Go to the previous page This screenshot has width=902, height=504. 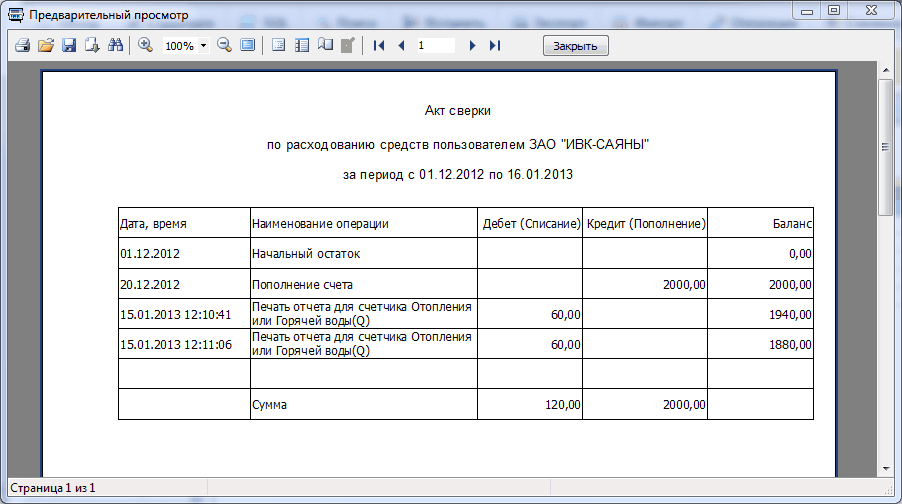(x=402, y=45)
